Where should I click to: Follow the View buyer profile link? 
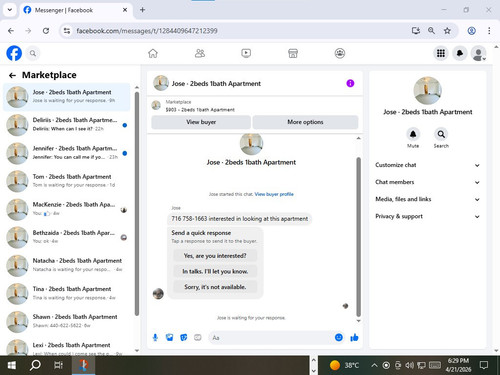[274, 194]
